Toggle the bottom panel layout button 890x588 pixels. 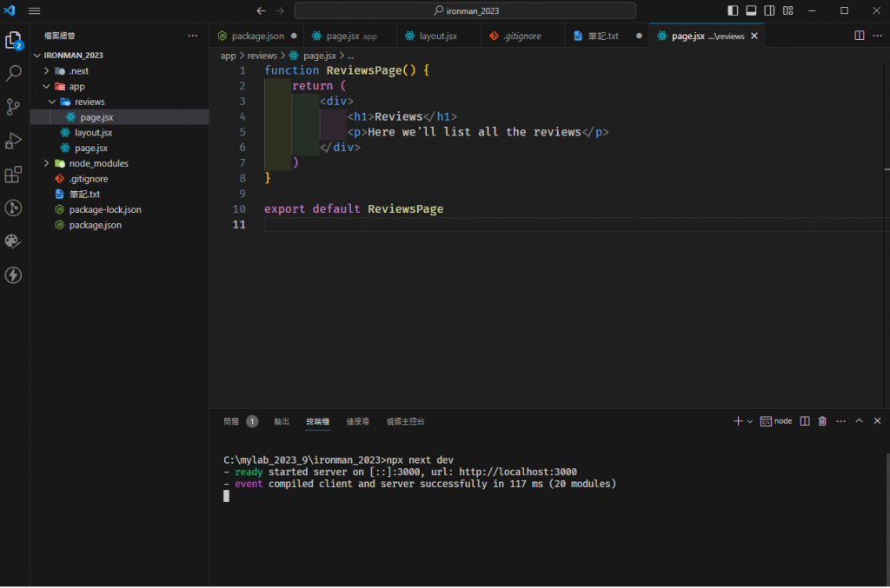click(x=751, y=10)
